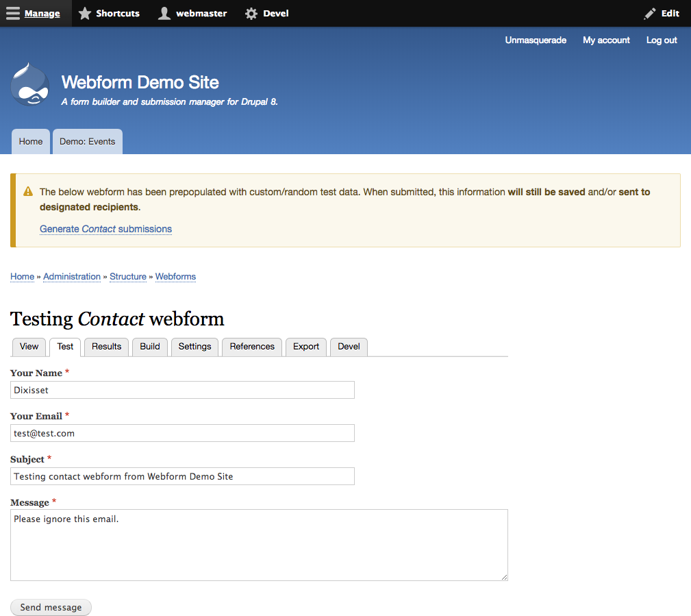Click the Drupal drop logo
The height and width of the screenshot is (616, 691).
pos(30,84)
